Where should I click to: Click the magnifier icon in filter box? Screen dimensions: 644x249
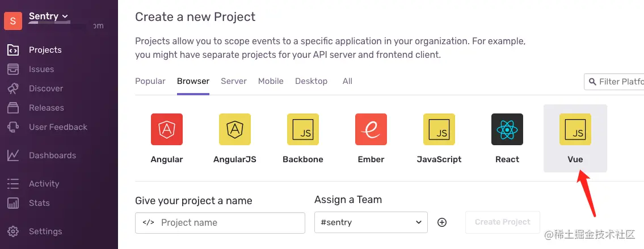(592, 82)
